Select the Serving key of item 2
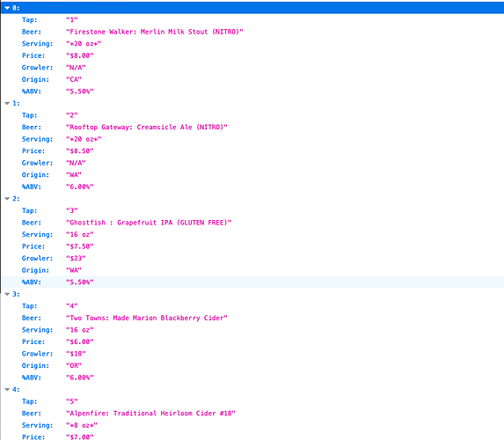504x440 pixels. point(37,234)
